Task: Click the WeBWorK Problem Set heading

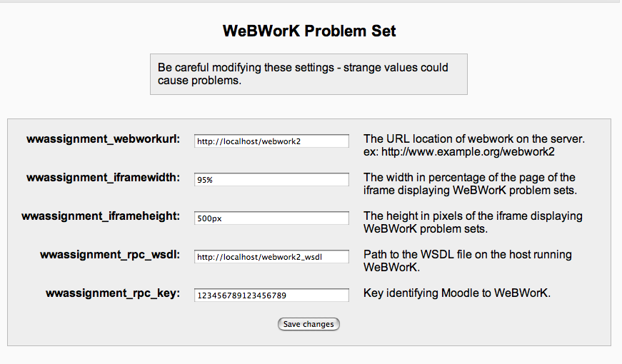Action: tap(309, 31)
